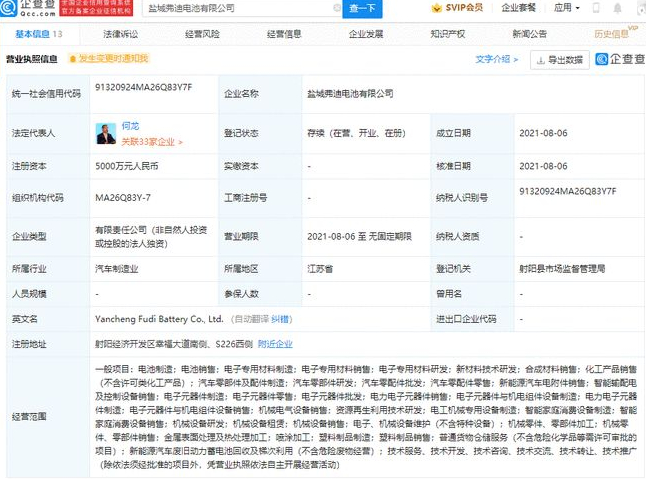Select business term 2021-08-06 至 无固定期限

click(359, 237)
